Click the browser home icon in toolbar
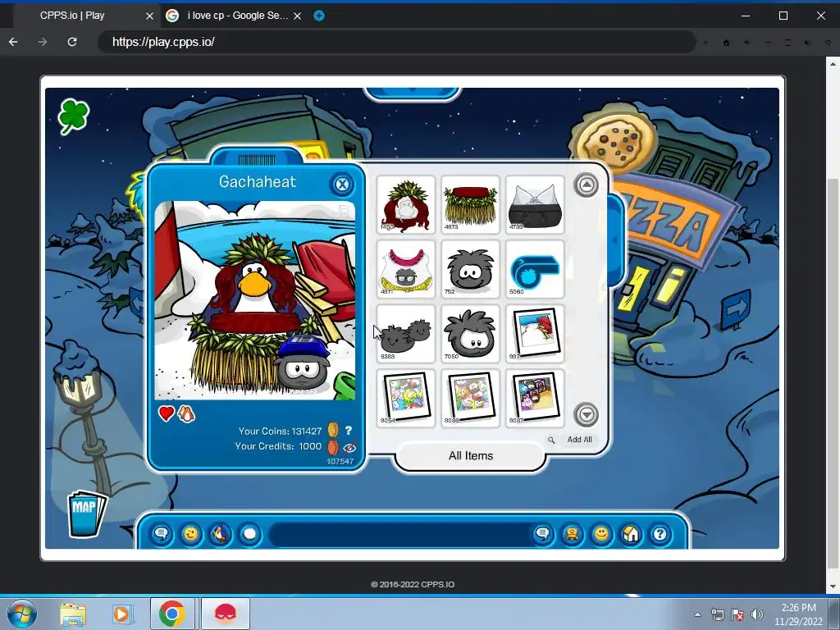Image resolution: width=840 pixels, height=630 pixels. [727, 43]
